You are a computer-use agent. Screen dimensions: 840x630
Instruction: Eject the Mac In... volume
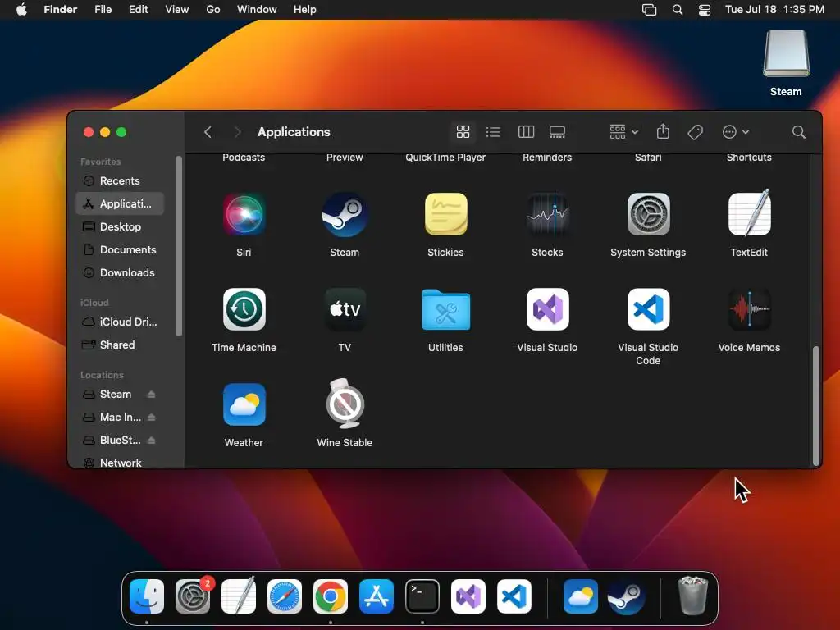(151, 418)
